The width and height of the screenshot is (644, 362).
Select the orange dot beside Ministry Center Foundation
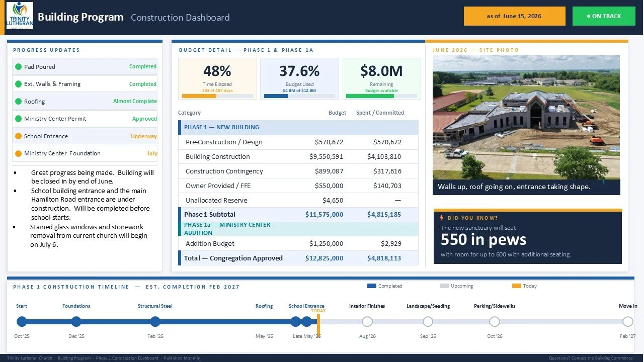19,153
